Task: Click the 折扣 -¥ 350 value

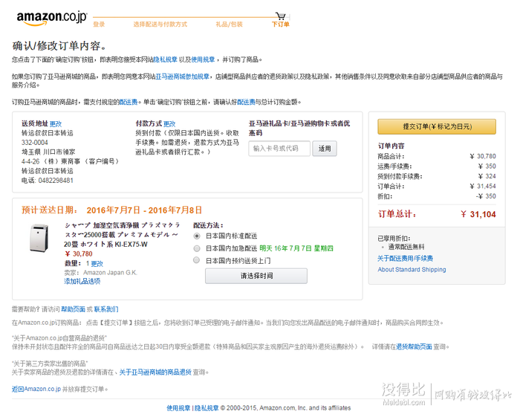Action: [x=486, y=196]
